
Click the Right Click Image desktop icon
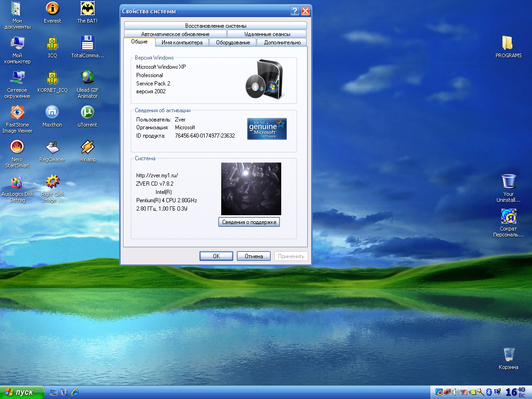[x=52, y=188]
